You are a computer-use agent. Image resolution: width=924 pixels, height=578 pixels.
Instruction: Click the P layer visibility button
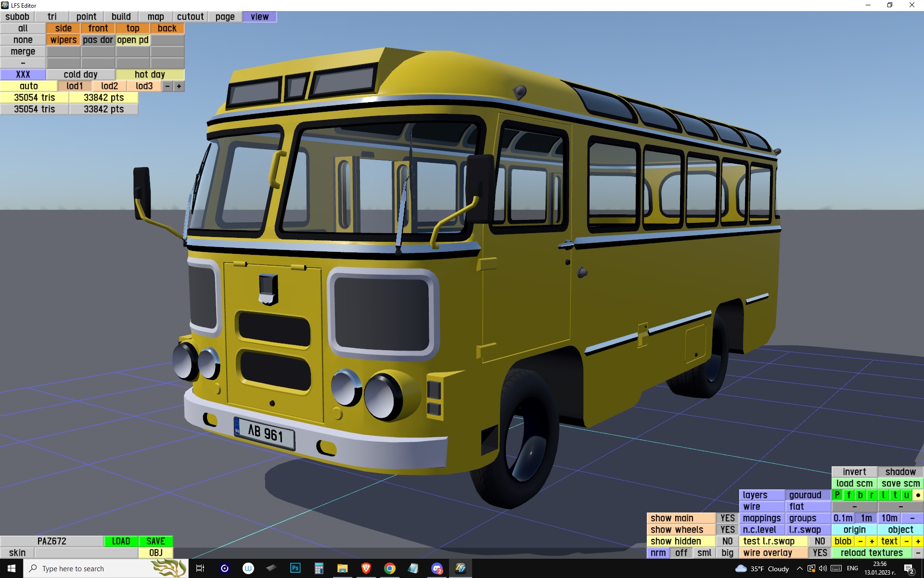point(837,495)
